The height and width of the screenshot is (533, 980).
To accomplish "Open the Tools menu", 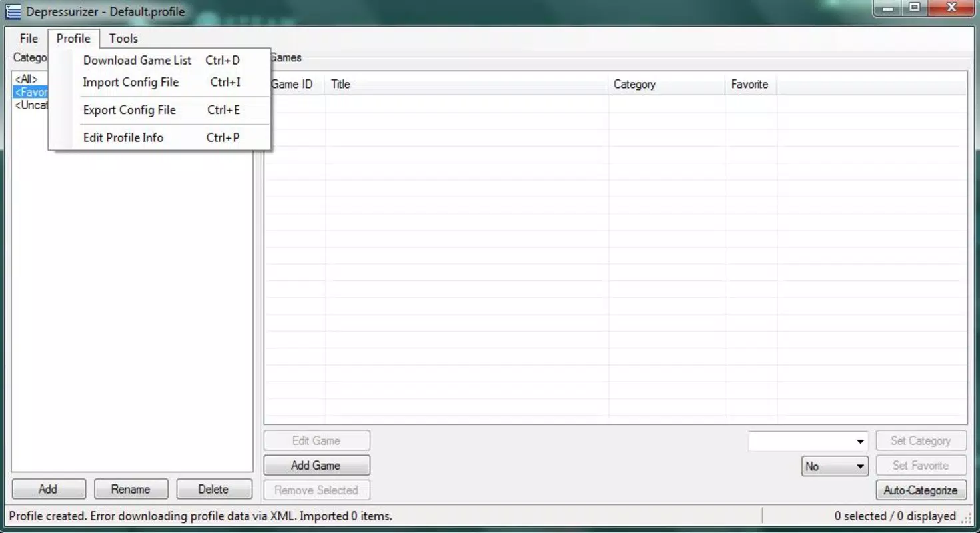I will (x=123, y=38).
